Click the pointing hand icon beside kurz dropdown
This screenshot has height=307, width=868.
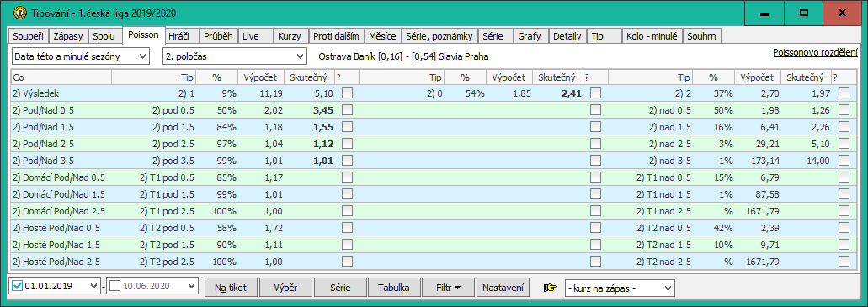click(551, 288)
